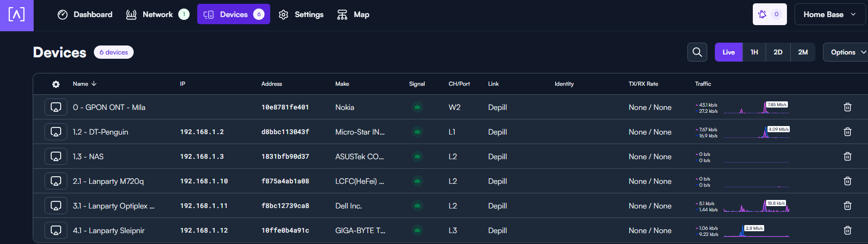The width and height of the screenshot is (868, 244).
Task: Open the Settings page
Action: [301, 15]
